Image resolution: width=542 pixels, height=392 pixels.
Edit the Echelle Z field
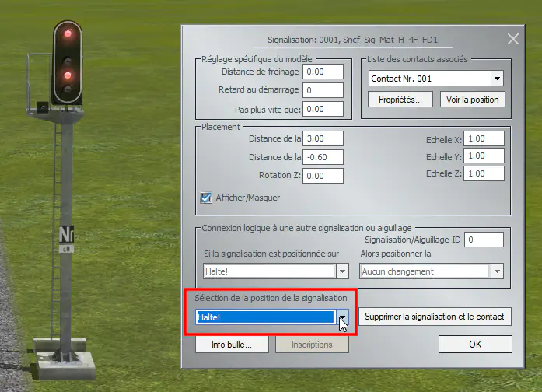click(x=484, y=173)
